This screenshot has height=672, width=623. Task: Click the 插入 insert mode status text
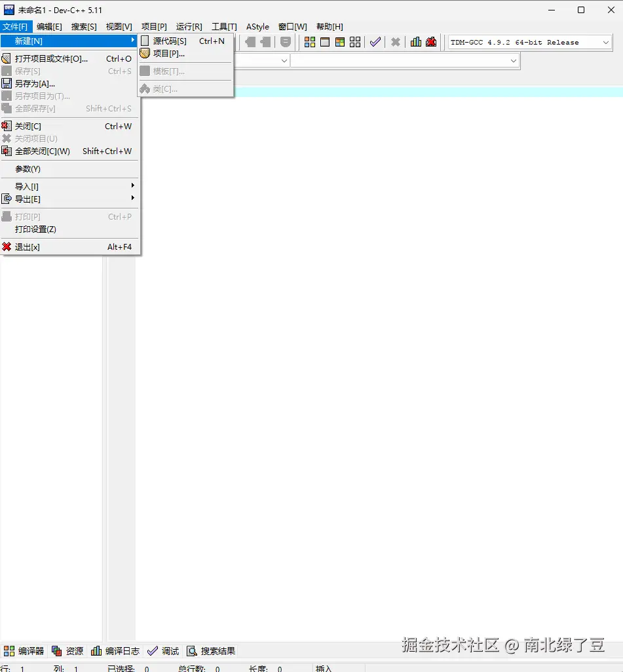[x=324, y=668]
